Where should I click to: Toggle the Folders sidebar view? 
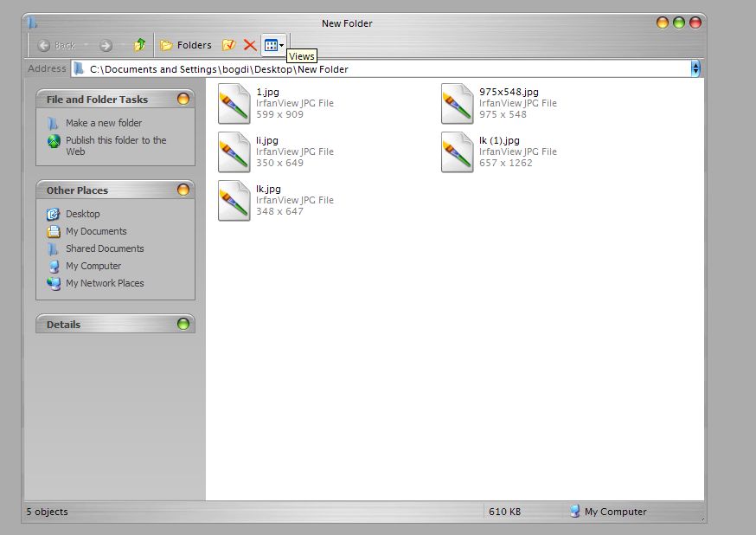click(x=185, y=44)
